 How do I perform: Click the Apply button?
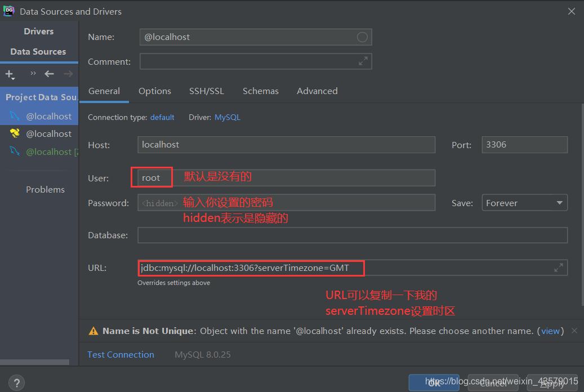pos(552,382)
